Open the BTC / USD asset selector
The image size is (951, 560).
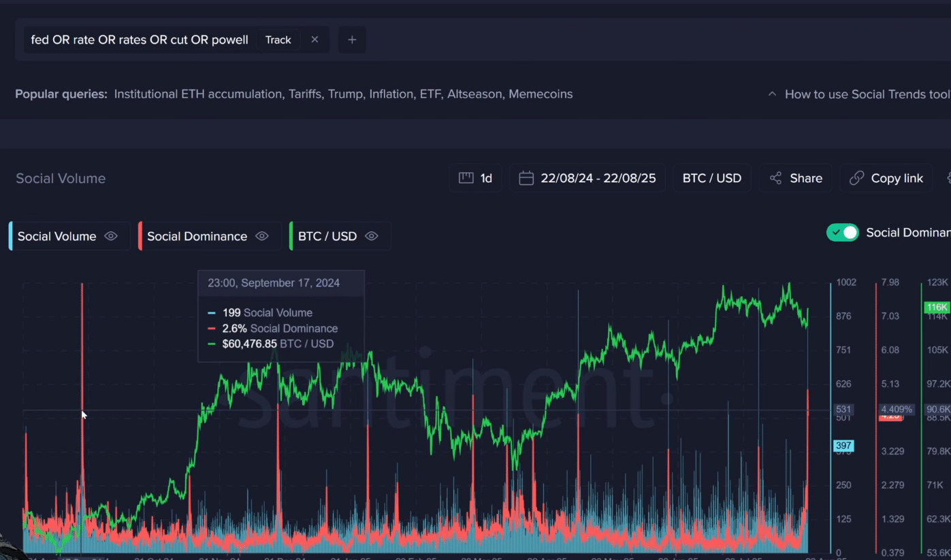coord(711,178)
